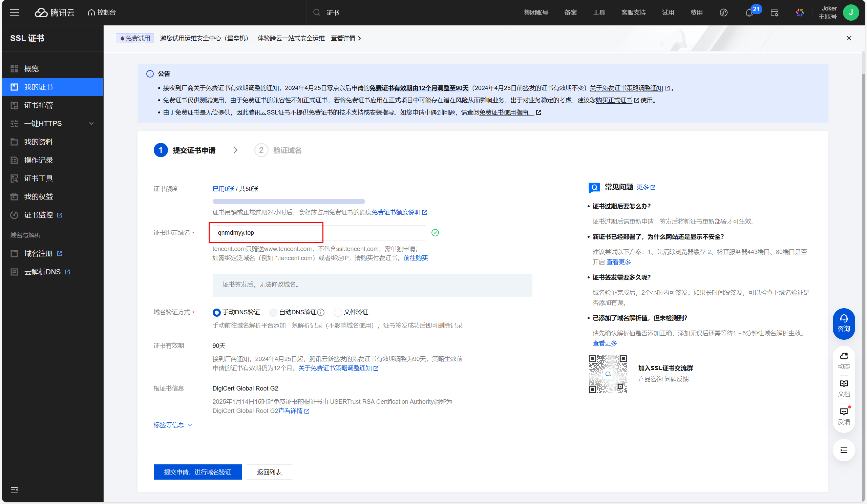Screen dimensions: 867x504
Task: Collapse sidebar using bottom-left icon
Action: [x=14, y=489]
